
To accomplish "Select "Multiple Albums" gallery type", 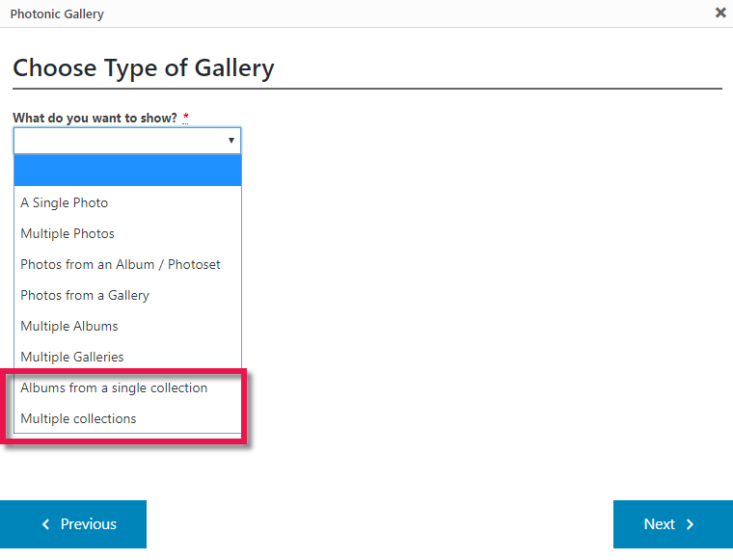I will point(69,326).
